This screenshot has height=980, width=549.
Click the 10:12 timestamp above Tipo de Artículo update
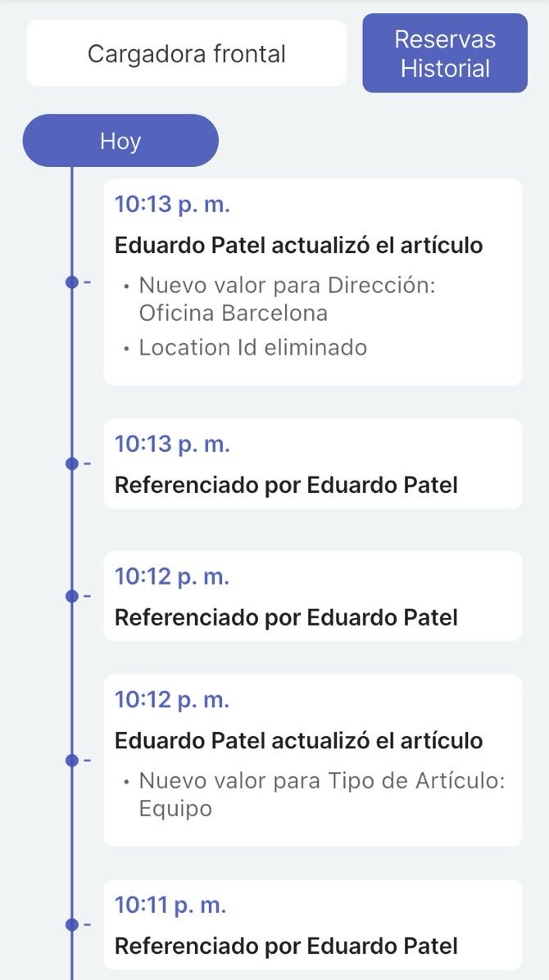[x=172, y=699]
